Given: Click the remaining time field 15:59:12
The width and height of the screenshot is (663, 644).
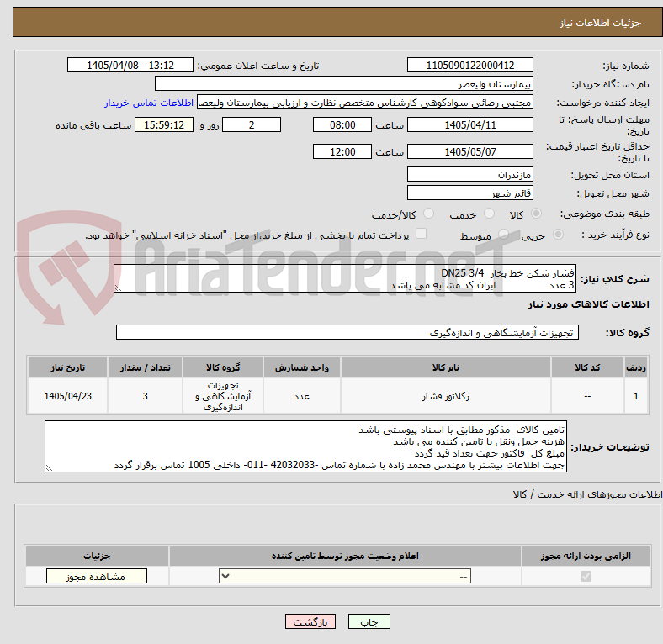Looking at the screenshot, I should [164, 125].
